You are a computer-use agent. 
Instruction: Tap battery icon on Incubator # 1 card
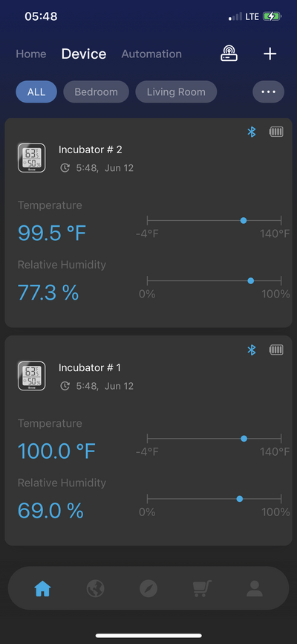pos(276,350)
